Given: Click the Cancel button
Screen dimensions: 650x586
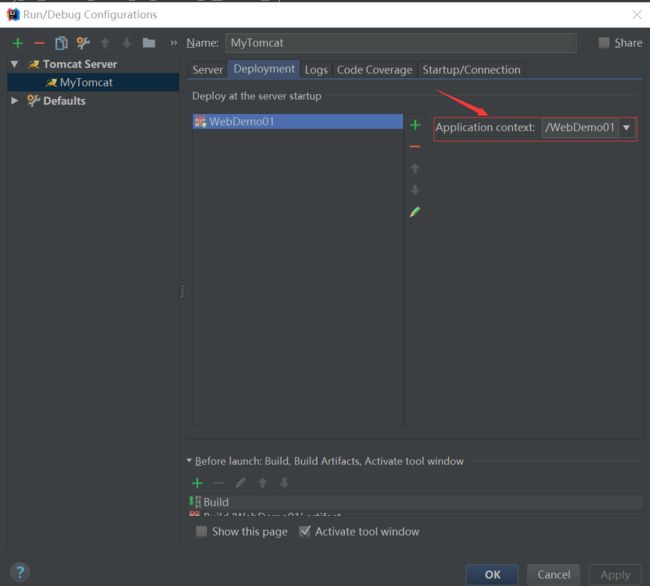Looking at the screenshot, I should [553, 574].
